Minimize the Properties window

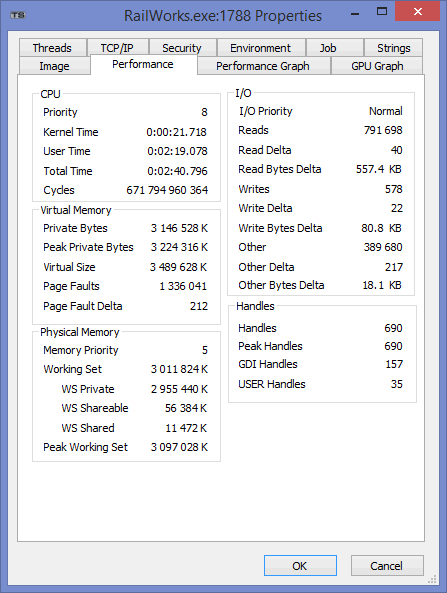pyautogui.click(x=355, y=13)
